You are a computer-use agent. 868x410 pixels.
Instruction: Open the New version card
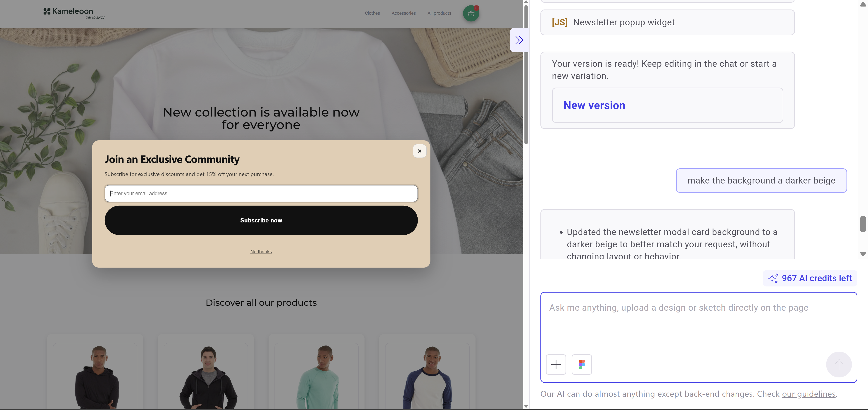(667, 105)
